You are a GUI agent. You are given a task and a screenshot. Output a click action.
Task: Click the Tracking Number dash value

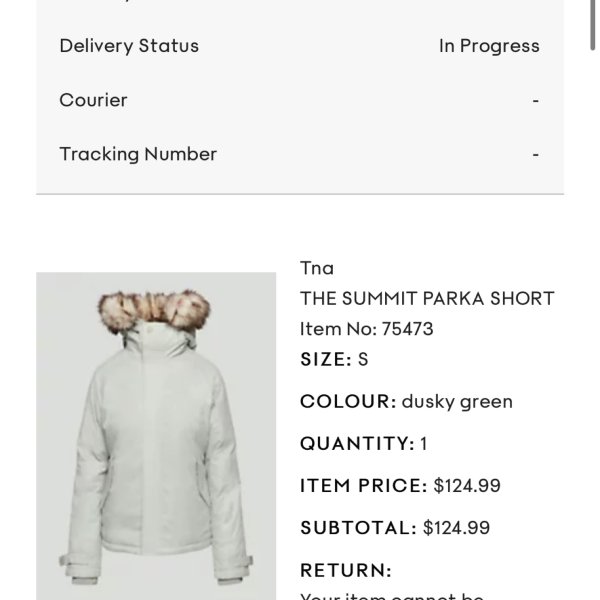click(x=536, y=155)
